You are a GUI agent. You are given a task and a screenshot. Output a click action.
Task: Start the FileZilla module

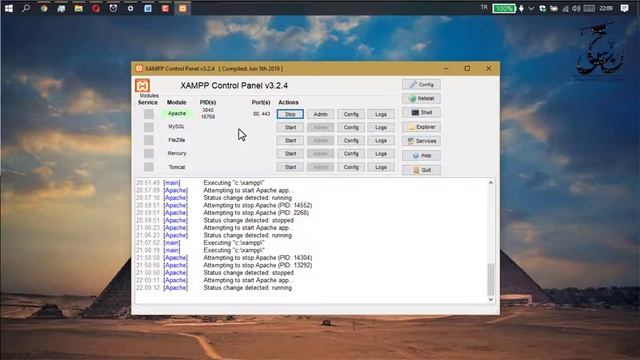click(x=290, y=140)
